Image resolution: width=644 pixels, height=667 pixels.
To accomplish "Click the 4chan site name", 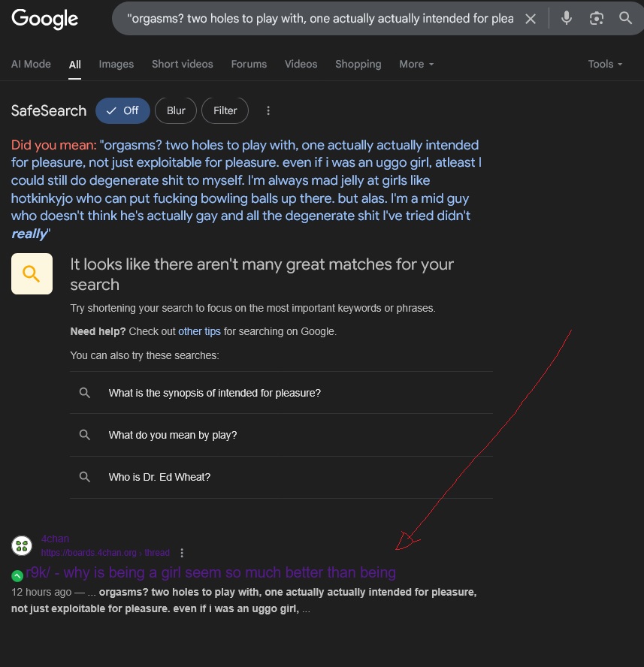I will [55, 539].
